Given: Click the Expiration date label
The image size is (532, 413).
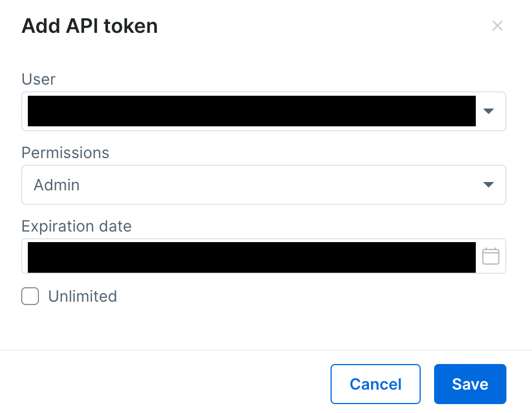Looking at the screenshot, I should click(x=76, y=226).
